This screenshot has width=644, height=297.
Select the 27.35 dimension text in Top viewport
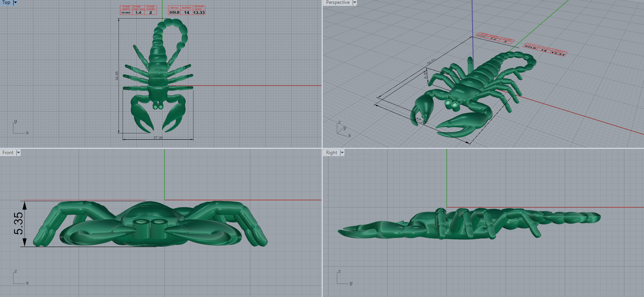pos(158,137)
